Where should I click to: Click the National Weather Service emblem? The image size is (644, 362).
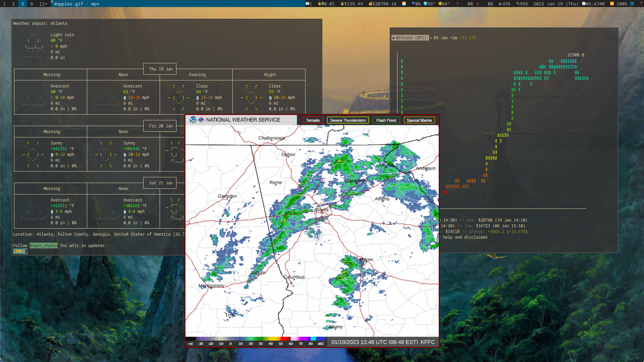(x=201, y=120)
